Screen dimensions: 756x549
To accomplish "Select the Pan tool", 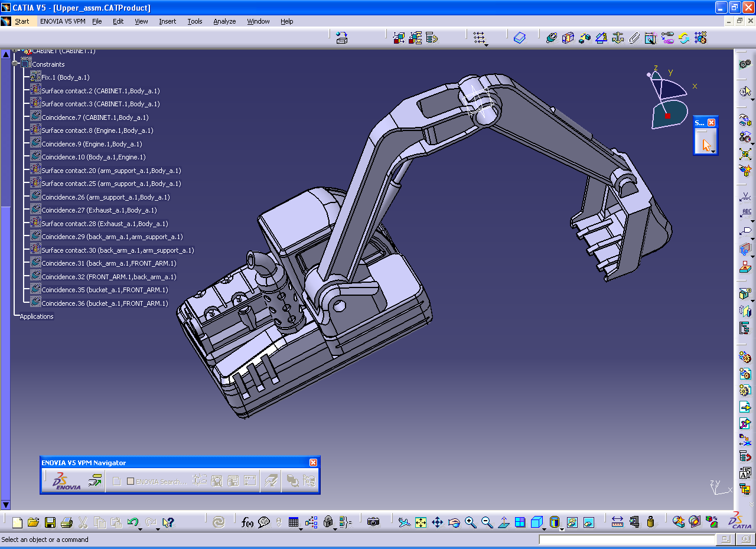I will click(437, 522).
